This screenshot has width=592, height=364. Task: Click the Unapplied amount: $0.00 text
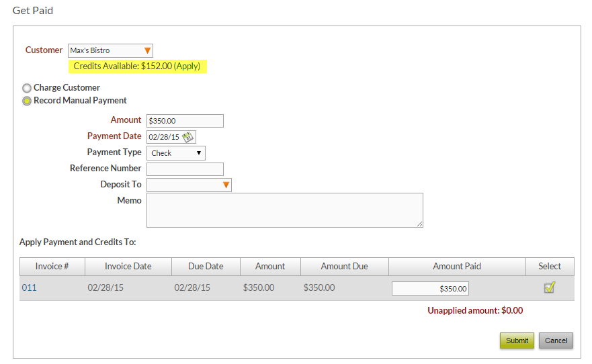(x=475, y=310)
